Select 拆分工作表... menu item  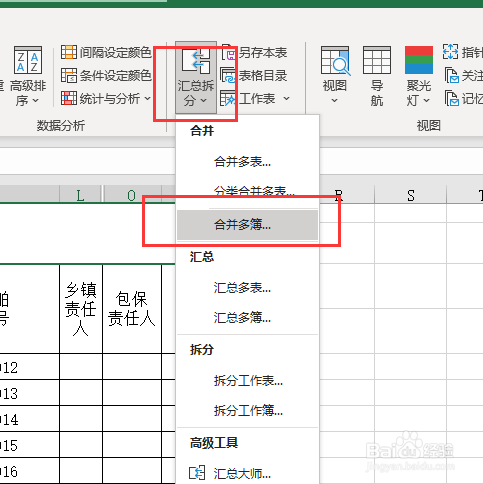click(x=247, y=381)
